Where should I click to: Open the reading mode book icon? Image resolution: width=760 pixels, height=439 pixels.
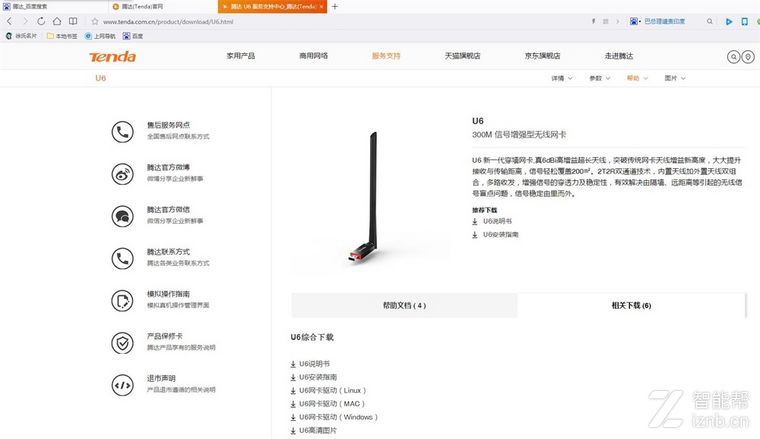[x=73, y=21]
